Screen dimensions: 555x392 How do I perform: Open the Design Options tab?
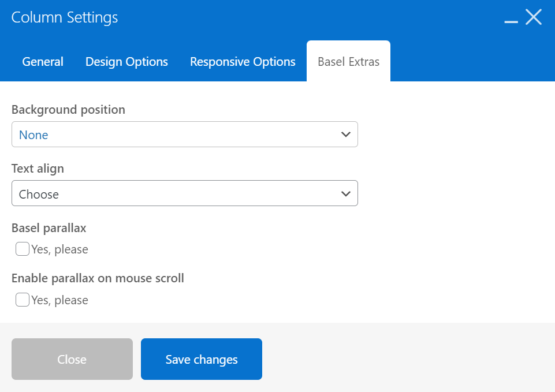point(126,61)
